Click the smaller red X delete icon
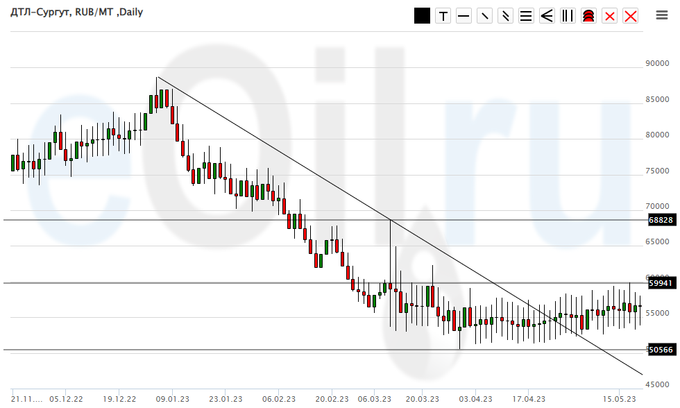This screenshot has width=680, height=408. [x=610, y=16]
